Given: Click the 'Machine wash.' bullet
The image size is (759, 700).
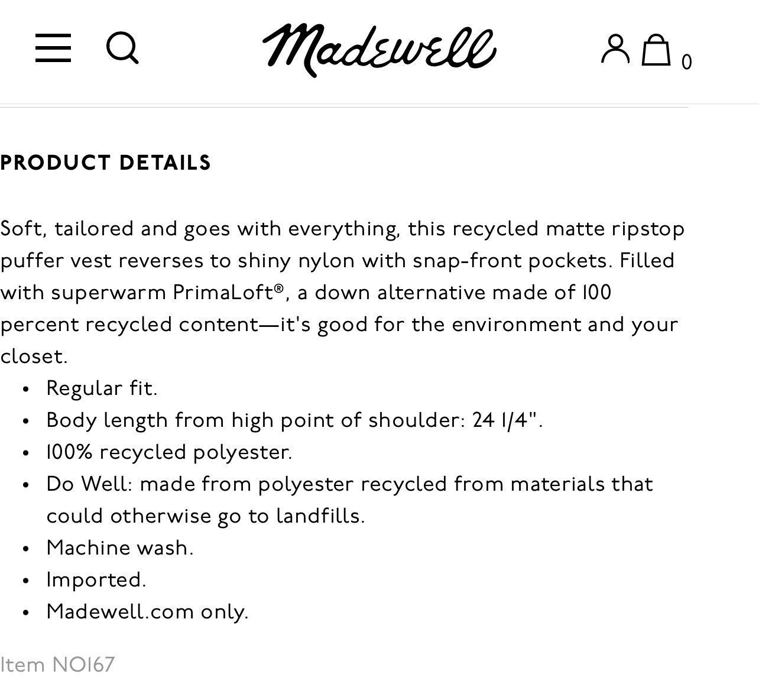Looking at the screenshot, I should [120, 548].
